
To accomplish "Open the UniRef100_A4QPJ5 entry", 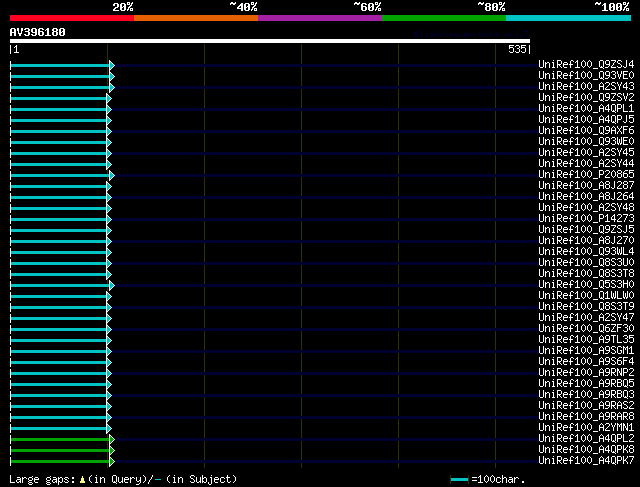I will [x=586, y=120].
